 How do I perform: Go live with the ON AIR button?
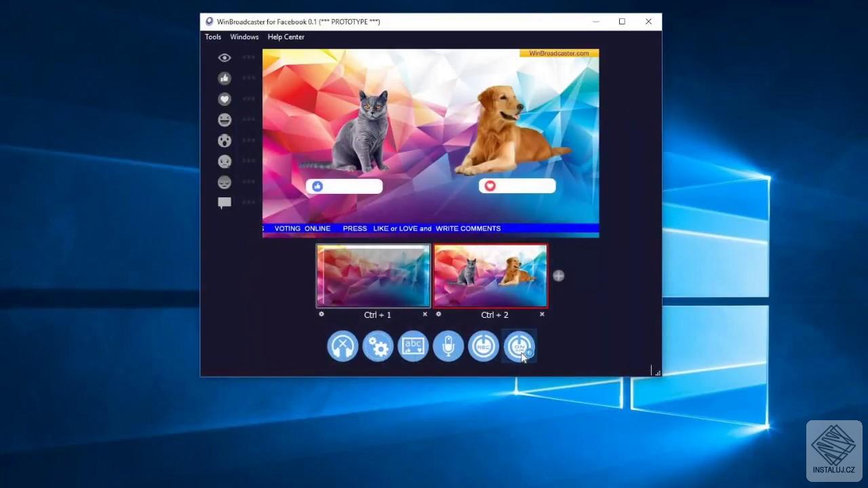pyautogui.click(x=519, y=346)
